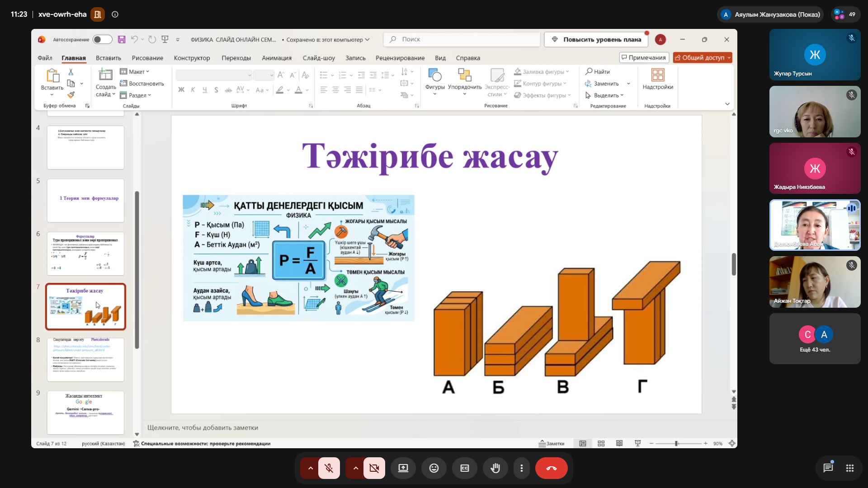Switch to Reading view icon

(x=619, y=444)
